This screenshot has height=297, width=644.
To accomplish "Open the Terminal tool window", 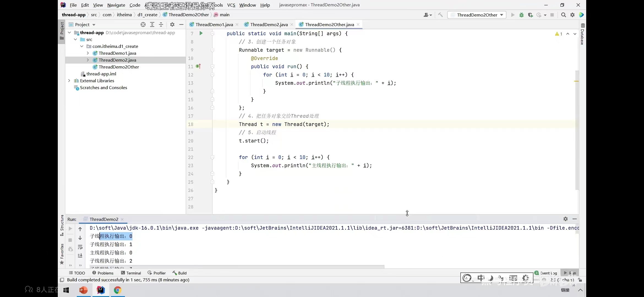I will pyautogui.click(x=131, y=273).
